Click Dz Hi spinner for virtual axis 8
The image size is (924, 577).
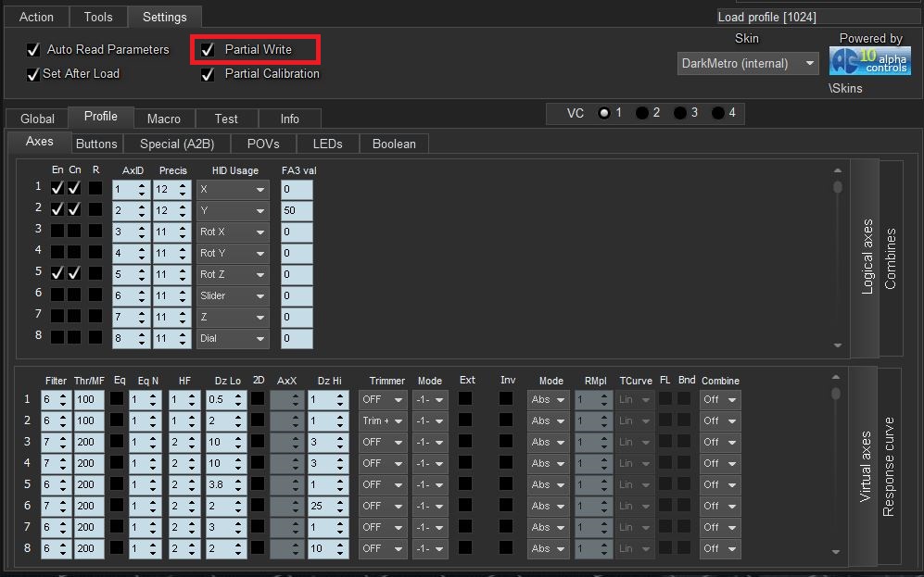tap(328, 548)
